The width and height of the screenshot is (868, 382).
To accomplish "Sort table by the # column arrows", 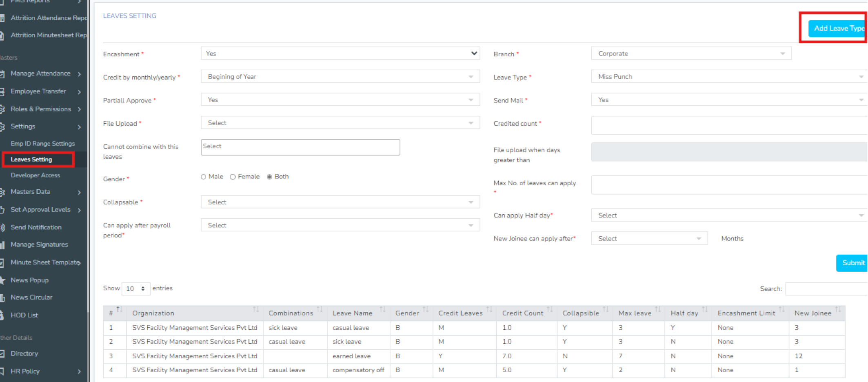I will pyautogui.click(x=119, y=310).
